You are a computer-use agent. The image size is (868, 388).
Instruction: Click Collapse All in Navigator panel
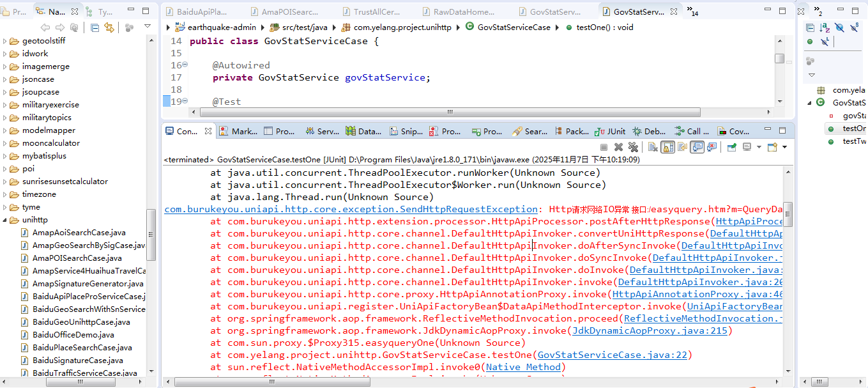point(95,27)
